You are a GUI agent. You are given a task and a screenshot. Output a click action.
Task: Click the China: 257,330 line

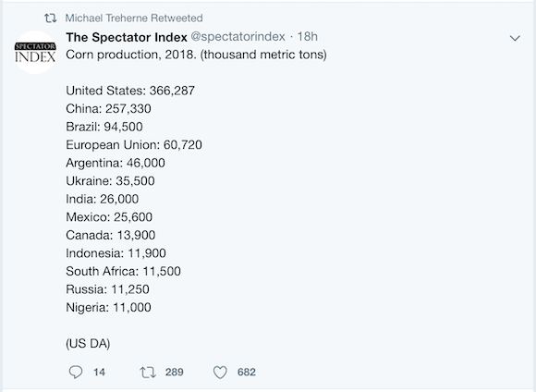tap(108, 109)
